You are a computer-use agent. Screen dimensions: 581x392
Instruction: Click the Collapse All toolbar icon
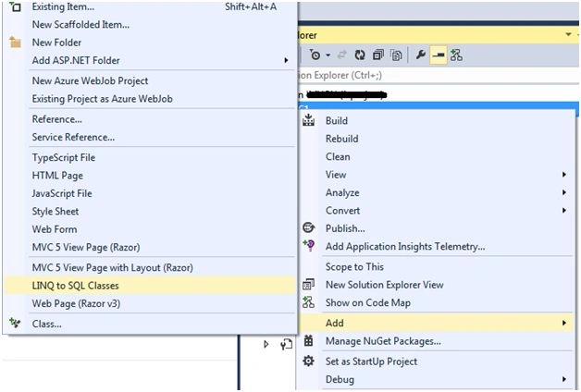378,55
